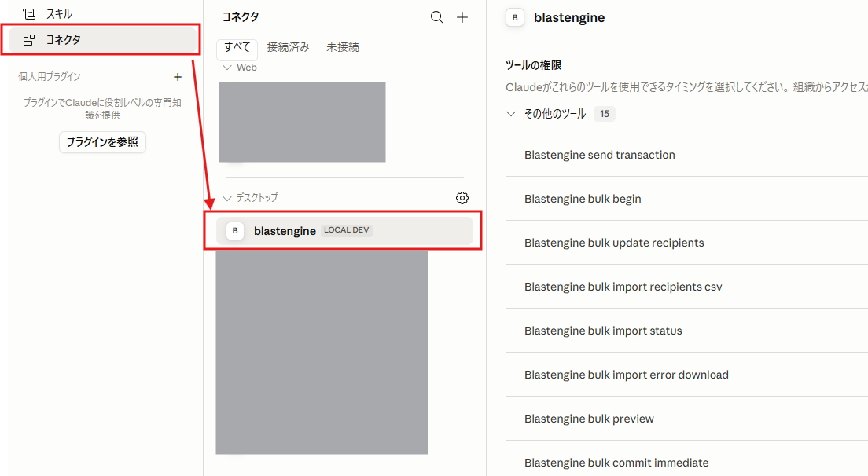Viewport: 868px width, 476px height.
Task: Collapse the Web connectors section
Action: pos(227,68)
